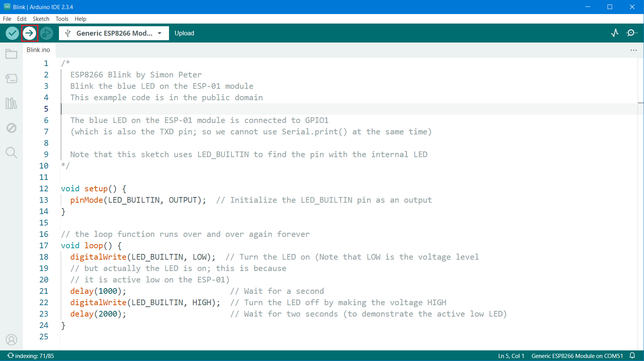Viewport: 644px width, 361px height.
Task: Select the Blink.ino editor tab
Action: [x=38, y=50]
